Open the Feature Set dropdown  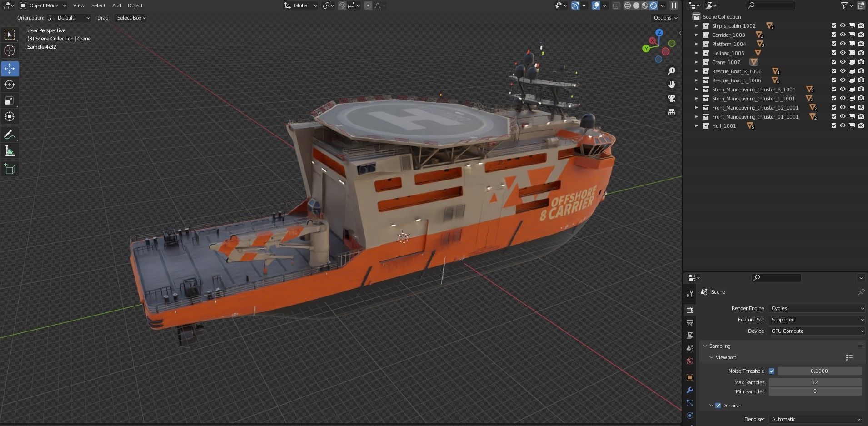817,320
